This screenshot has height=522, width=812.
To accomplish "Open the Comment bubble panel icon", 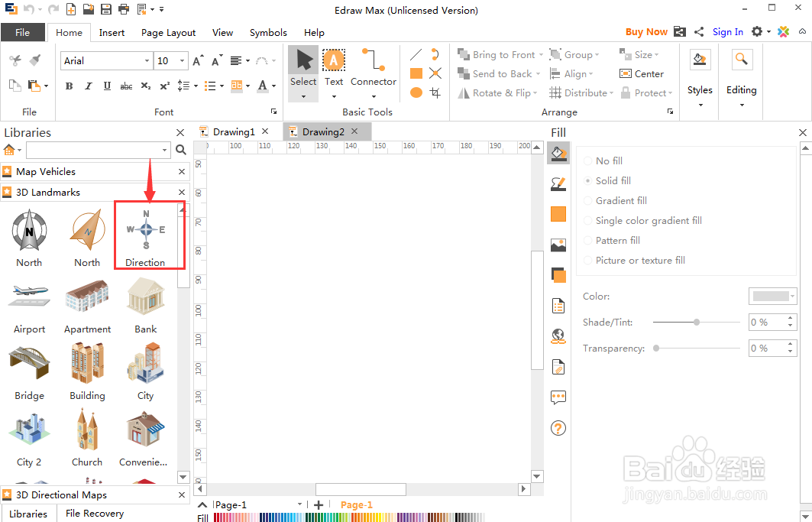I will [x=558, y=397].
